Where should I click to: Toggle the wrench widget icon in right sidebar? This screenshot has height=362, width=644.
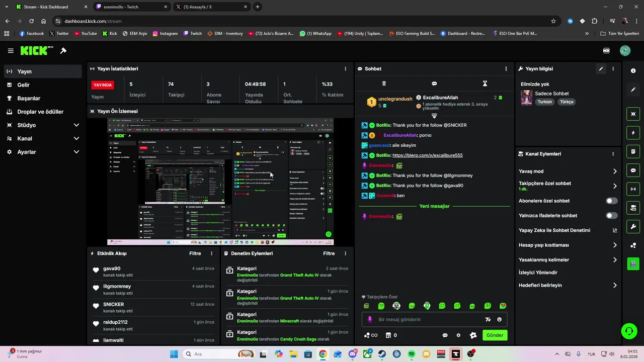[x=633, y=226]
